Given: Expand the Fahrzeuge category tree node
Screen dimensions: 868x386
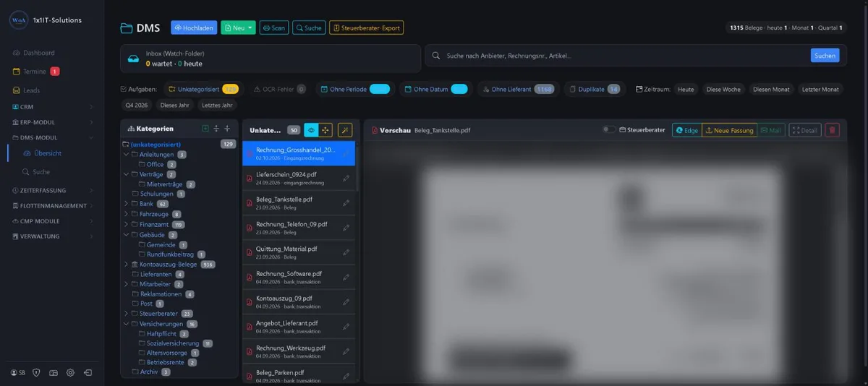Looking at the screenshot, I should pos(126,214).
